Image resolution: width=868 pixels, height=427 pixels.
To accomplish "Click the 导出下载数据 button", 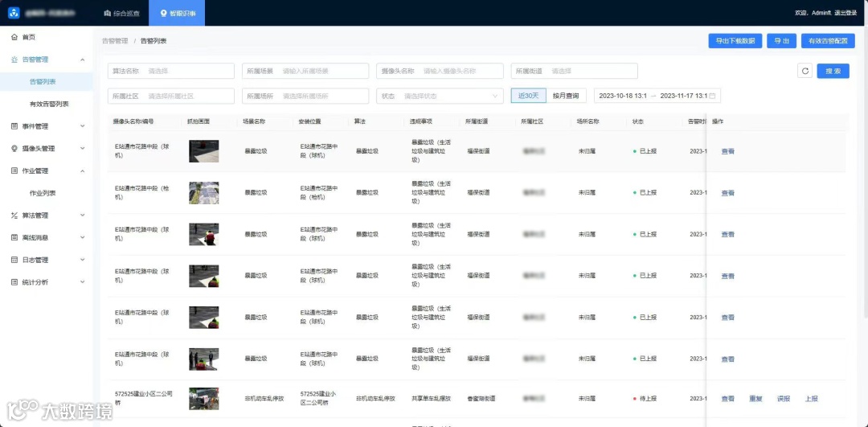I will 735,41.
